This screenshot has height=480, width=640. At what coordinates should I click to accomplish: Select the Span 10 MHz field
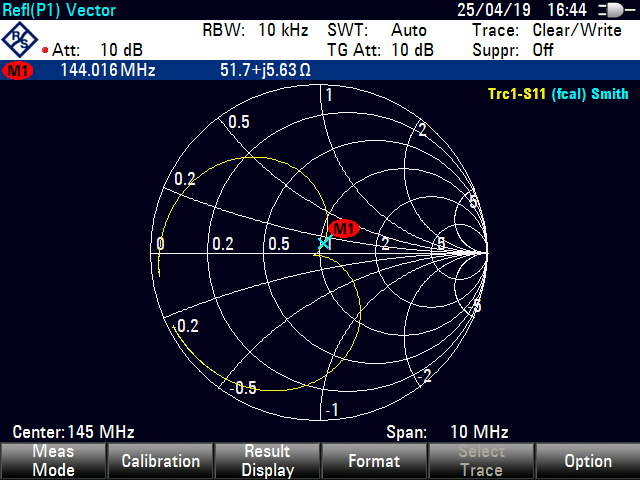[x=447, y=433]
